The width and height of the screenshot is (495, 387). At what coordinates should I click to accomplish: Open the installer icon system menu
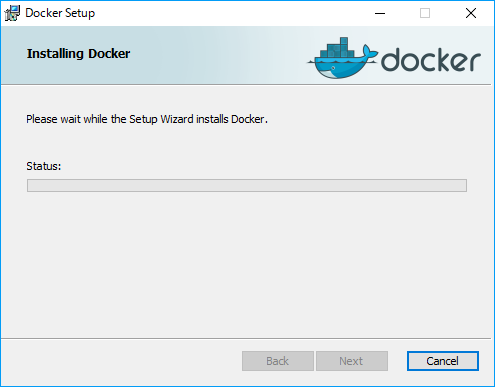click(x=12, y=13)
